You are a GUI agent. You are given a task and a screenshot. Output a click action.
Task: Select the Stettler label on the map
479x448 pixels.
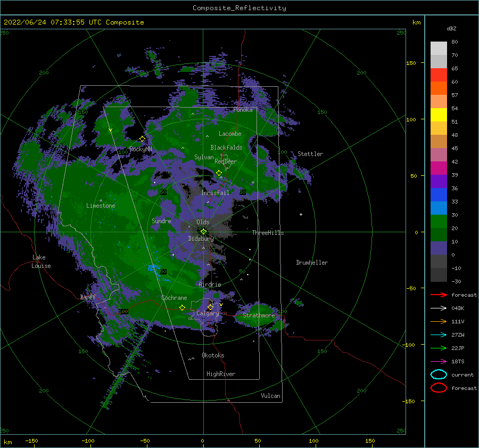[x=310, y=154]
